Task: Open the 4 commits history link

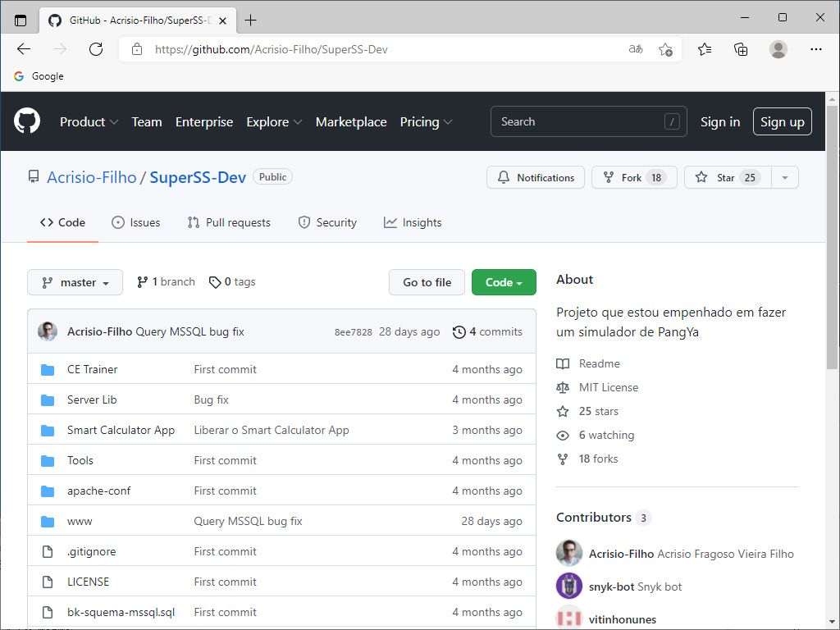Action: (x=487, y=332)
